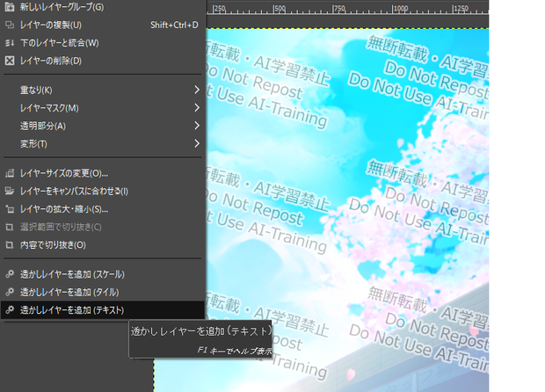
Task: Open the 変形(T) submenu
Action: coord(103,144)
